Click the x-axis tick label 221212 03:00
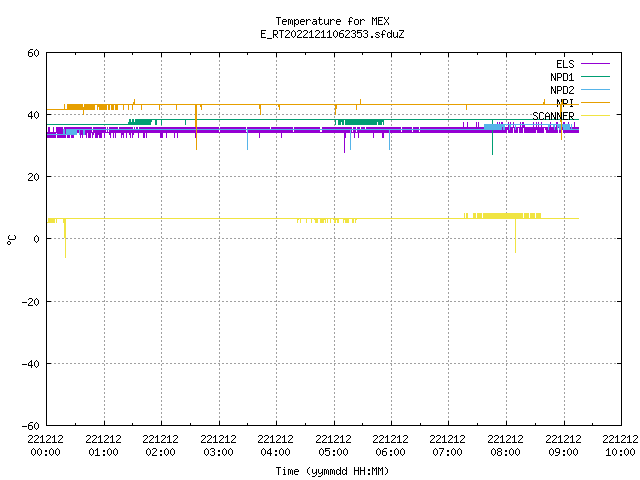640x480 pixels. [x=218, y=446]
